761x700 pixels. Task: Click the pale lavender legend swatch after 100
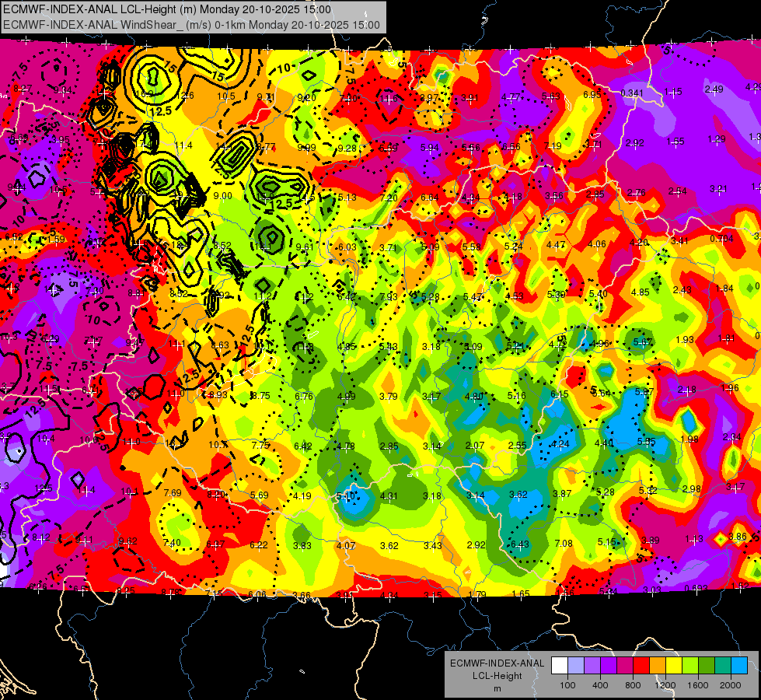point(576,666)
